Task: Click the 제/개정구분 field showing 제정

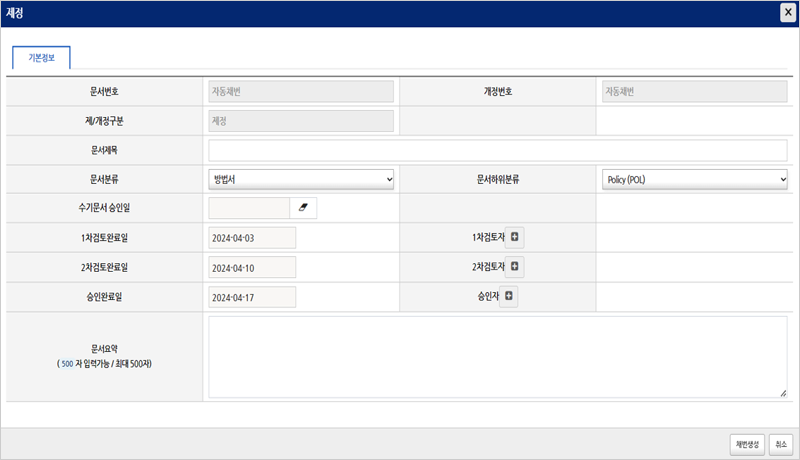Action: click(301, 121)
